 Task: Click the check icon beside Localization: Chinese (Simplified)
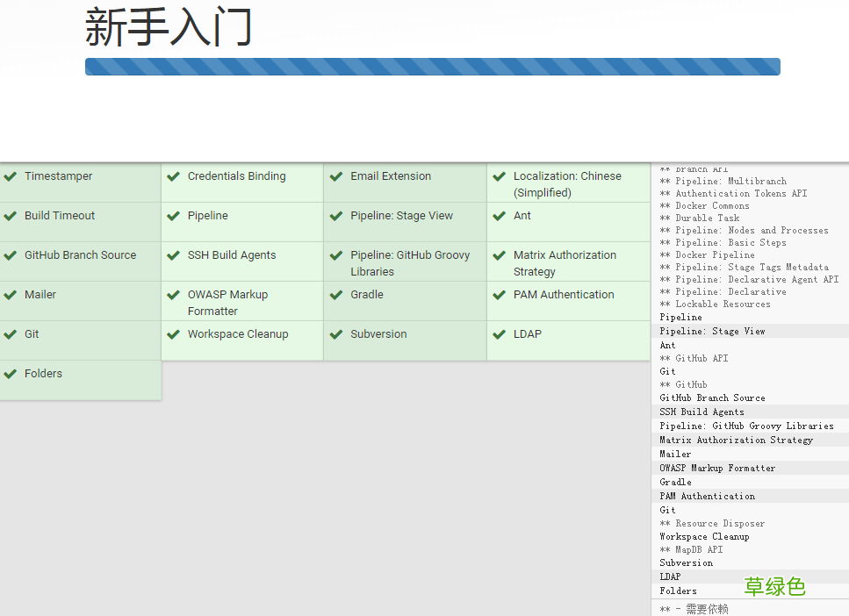click(x=500, y=175)
